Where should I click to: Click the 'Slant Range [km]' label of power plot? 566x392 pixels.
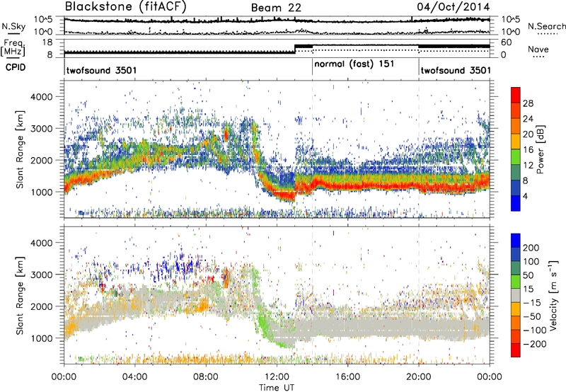point(20,149)
